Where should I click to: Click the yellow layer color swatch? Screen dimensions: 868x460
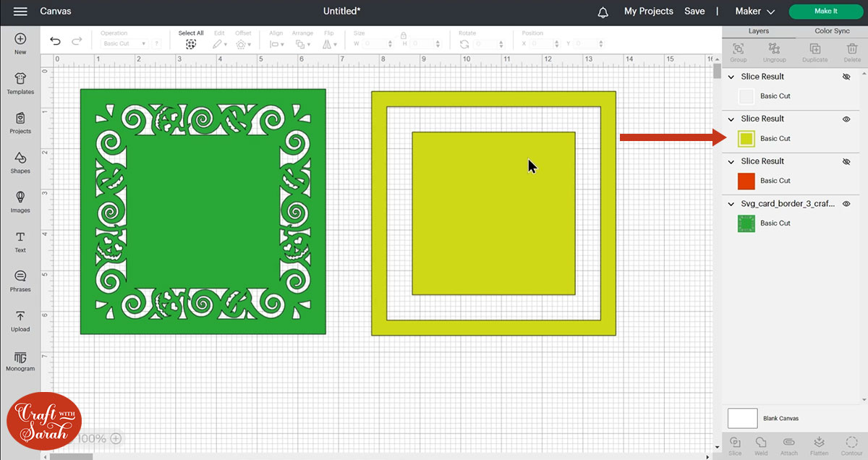[746, 138]
